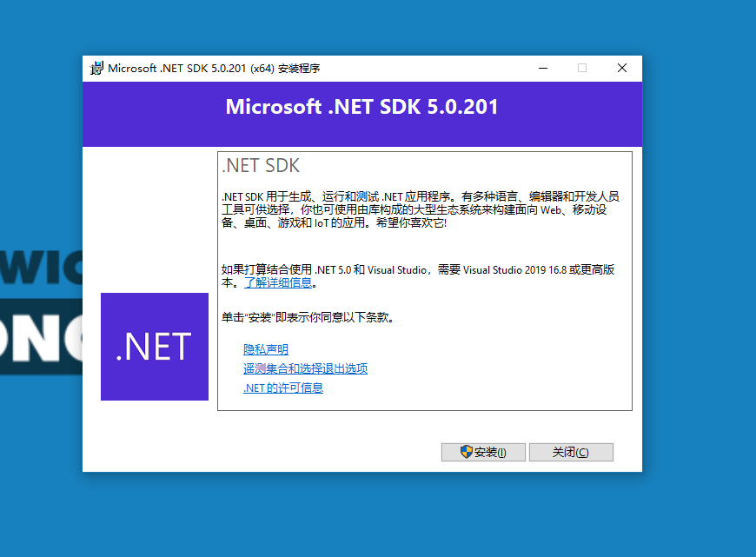
Task: Close the installer window with X
Action: (x=622, y=68)
